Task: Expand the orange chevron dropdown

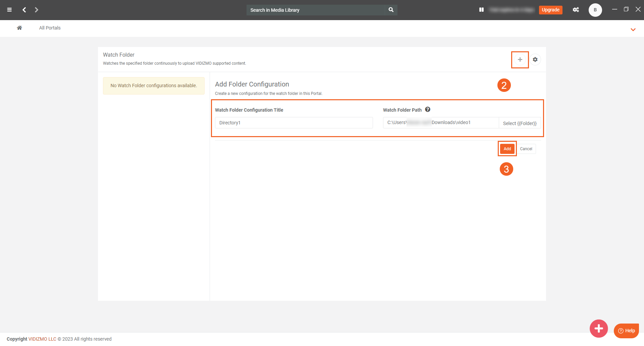Action: pos(633,30)
